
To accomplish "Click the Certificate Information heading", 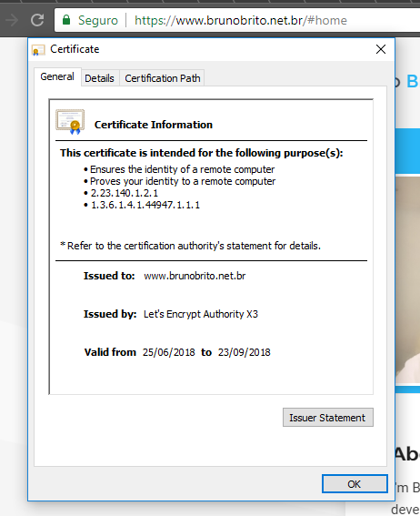I will [154, 125].
